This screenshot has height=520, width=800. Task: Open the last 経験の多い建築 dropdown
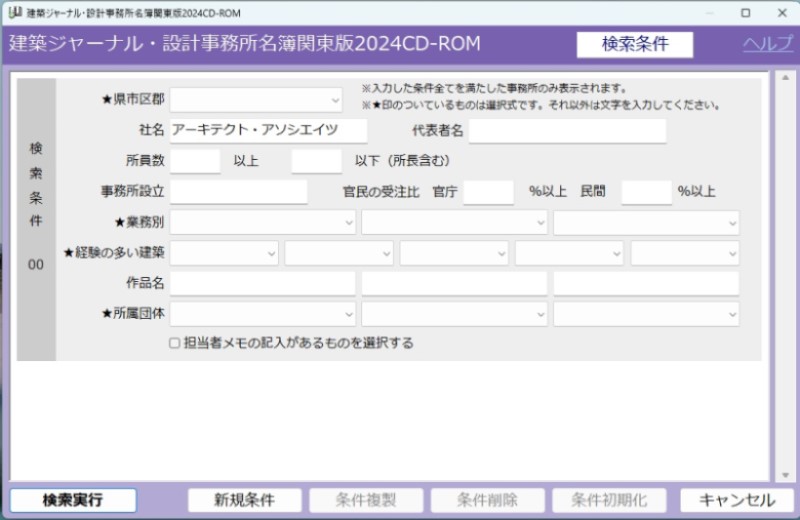[x=685, y=253]
